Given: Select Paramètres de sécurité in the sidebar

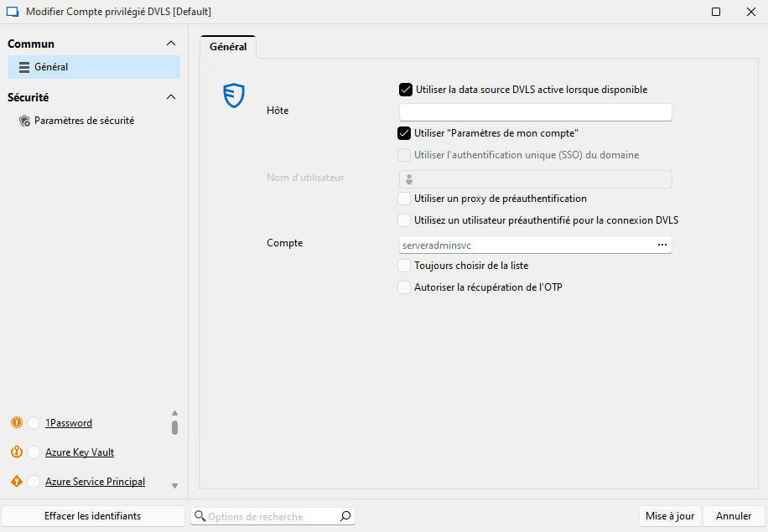Looking at the screenshot, I should point(86,120).
